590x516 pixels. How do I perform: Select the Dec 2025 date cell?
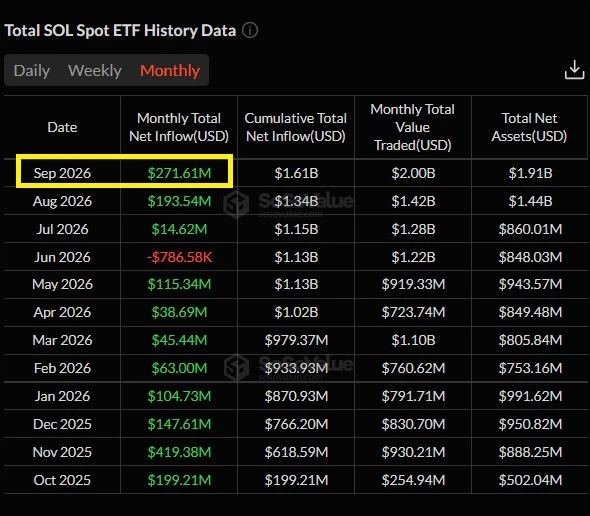(62, 424)
